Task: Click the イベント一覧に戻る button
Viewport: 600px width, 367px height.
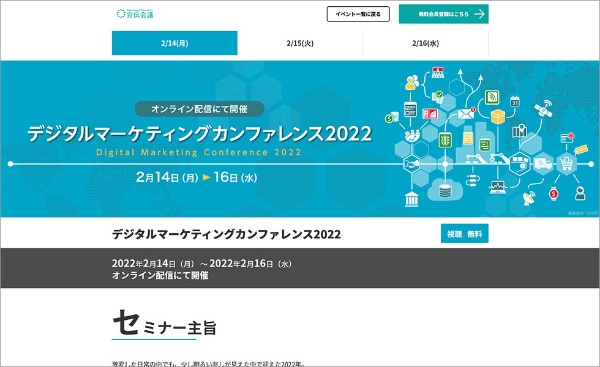Action: (358, 14)
